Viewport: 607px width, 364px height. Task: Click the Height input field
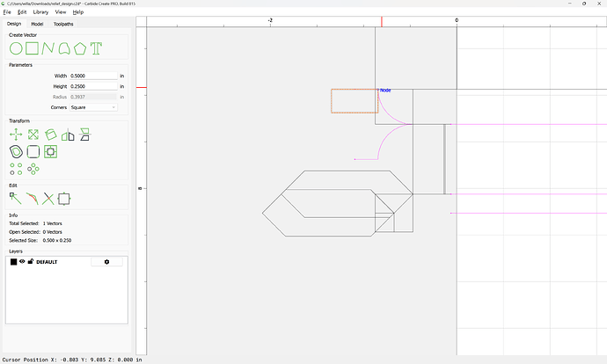(x=93, y=86)
